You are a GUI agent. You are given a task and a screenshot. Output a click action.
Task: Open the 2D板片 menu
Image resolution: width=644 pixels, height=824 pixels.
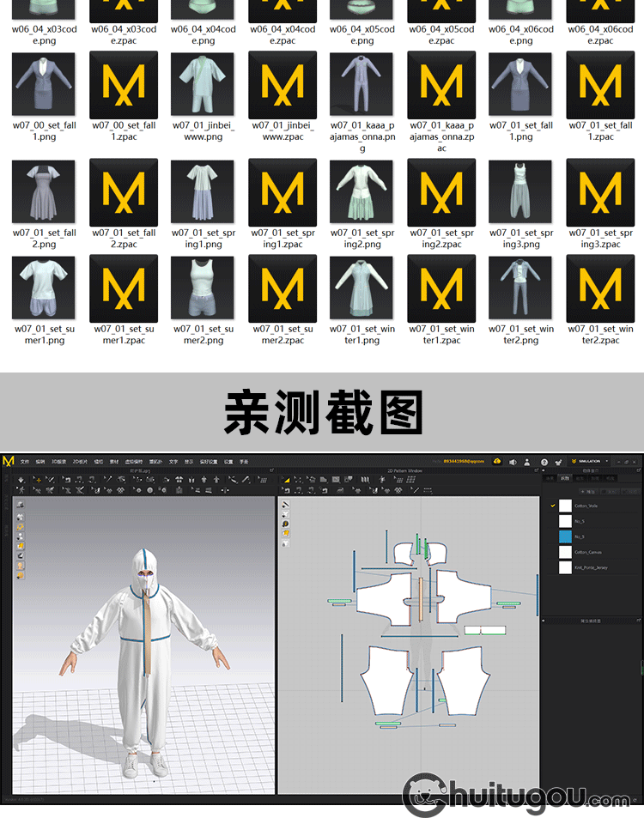pos(80,462)
